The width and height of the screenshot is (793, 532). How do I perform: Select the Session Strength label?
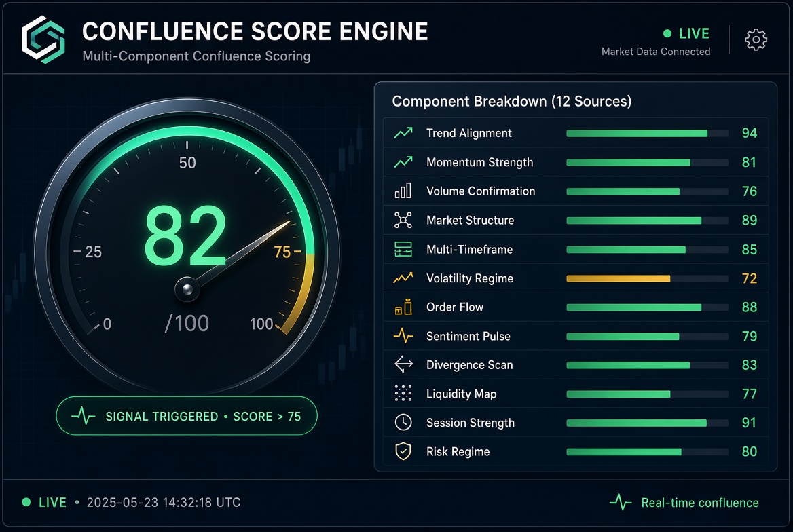[x=471, y=423]
